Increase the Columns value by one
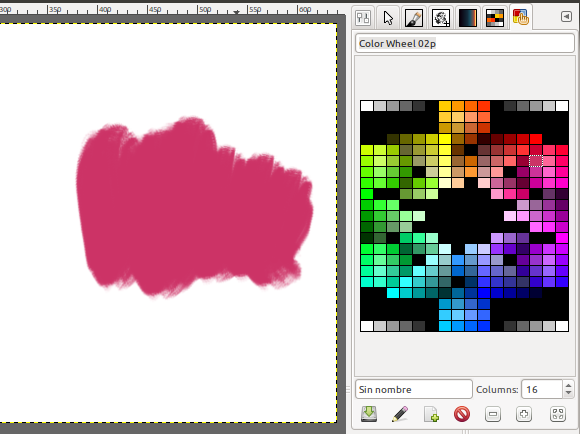 [568, 386]
